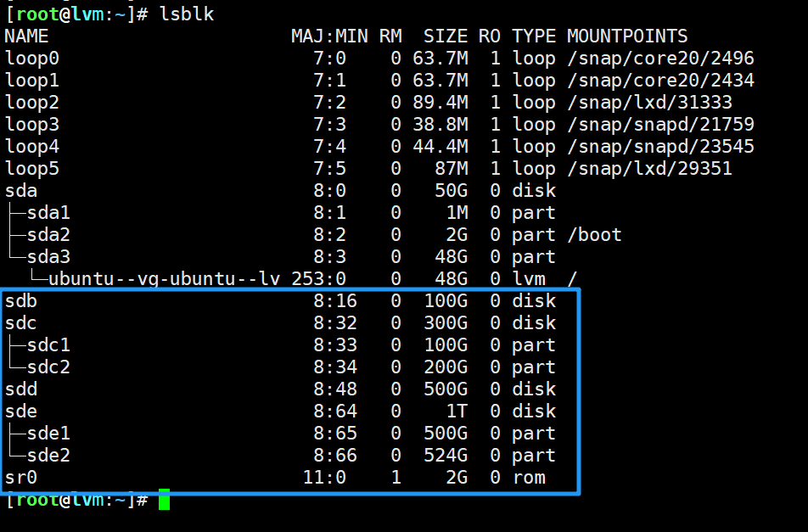This screenshot has width=808, height=532.
Task: Click the sde1 partition name
Action: point(48,434)
